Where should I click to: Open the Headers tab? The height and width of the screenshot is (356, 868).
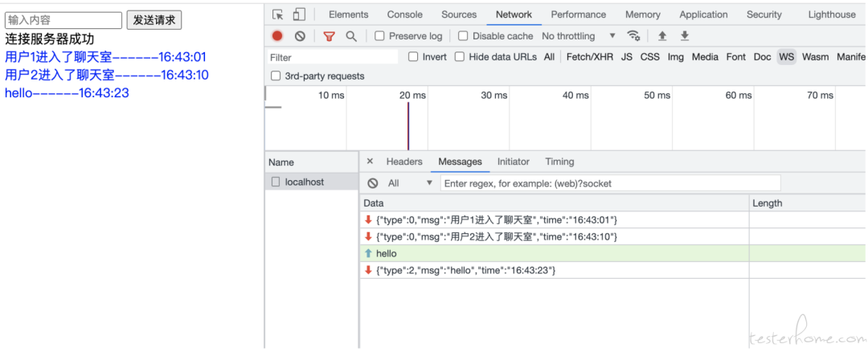point(404,162)
